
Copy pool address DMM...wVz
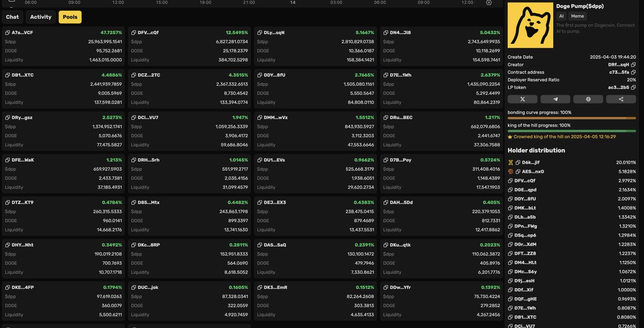[259, 117]
